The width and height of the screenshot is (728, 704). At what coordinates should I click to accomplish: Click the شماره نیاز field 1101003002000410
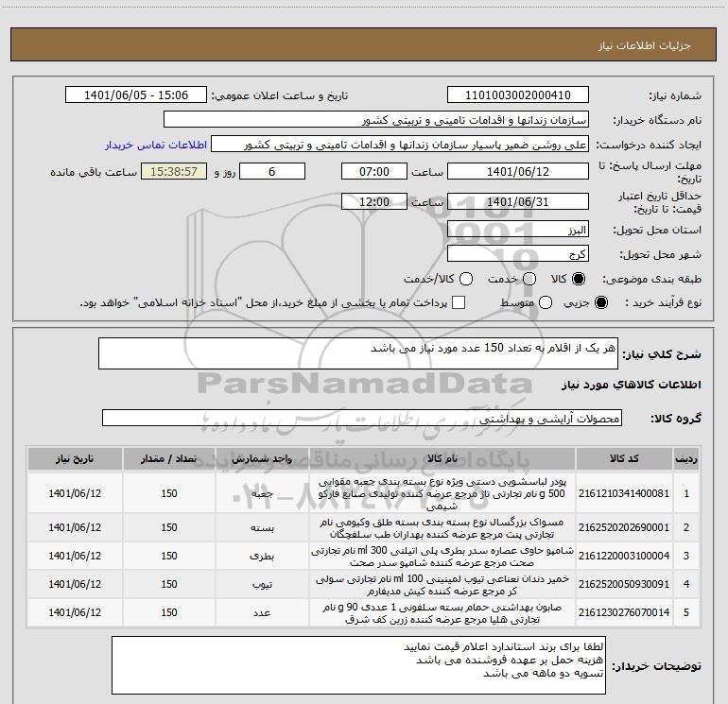[518, 95]
